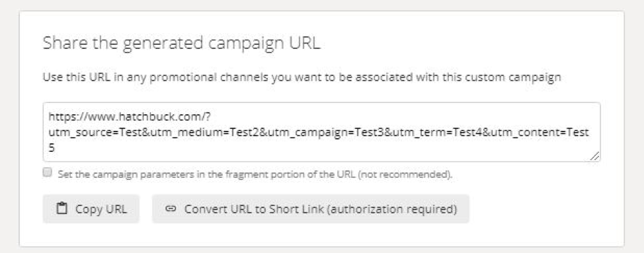The width and height of the screenshot is (644, 253).
Task: Click the 'Set the campaign parameters' checkbox label
Action: point(255,174)
